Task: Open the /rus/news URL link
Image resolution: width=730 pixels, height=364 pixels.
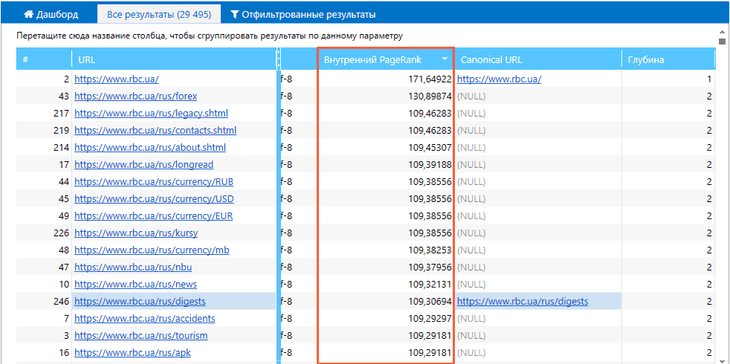Action: (x=135, y=284)
